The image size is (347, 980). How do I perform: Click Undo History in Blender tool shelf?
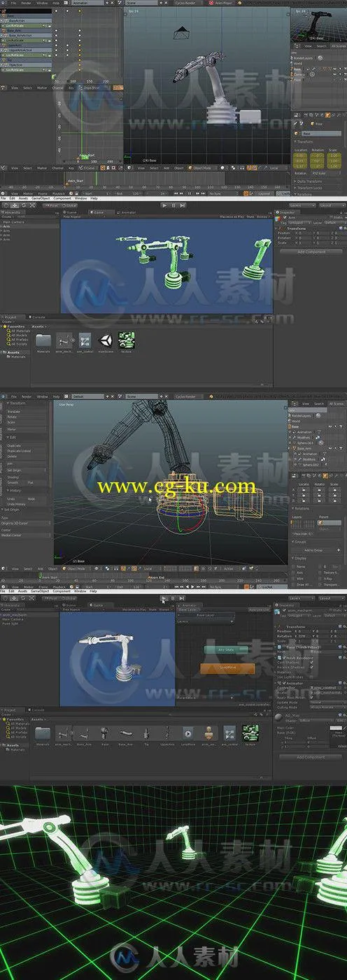(x=25, y=503)
